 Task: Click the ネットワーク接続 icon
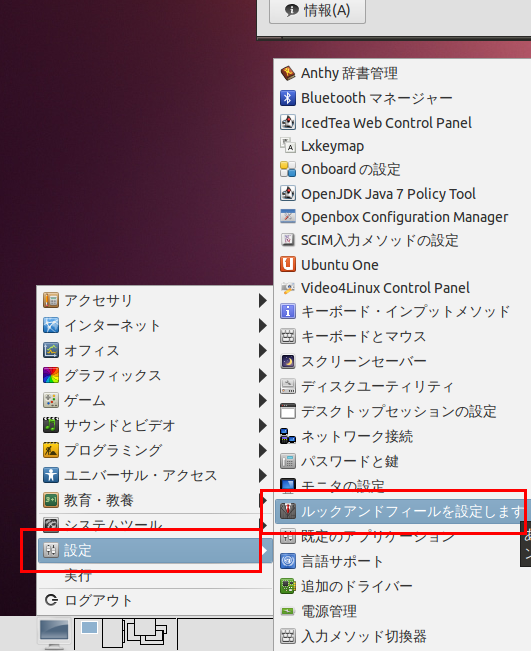[x=288, y=436]
